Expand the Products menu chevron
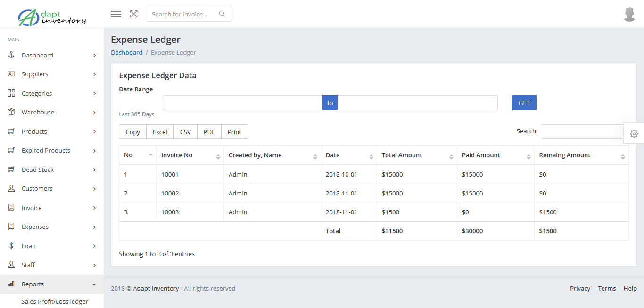The height and width of the screenshot is (308, 644). pos(94,132)
